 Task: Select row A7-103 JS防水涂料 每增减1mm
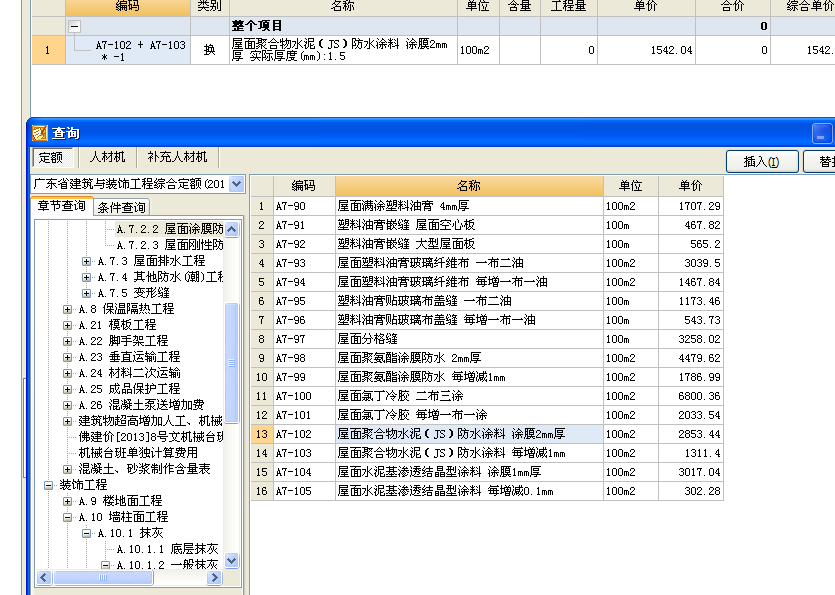tap(487, 453)
